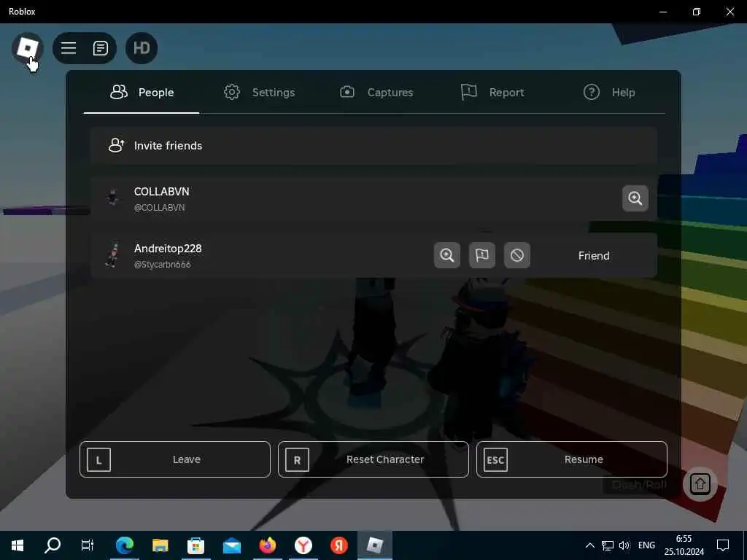Block Andreitop228 using the circle-slash icon
Image resolution: width=747 pixels, height=560 pixels.
(x=517, y=255)
